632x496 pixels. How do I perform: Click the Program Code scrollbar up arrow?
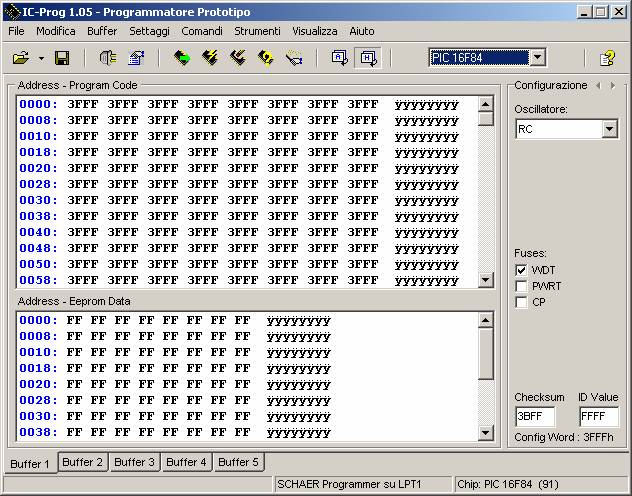click(485, 104)
